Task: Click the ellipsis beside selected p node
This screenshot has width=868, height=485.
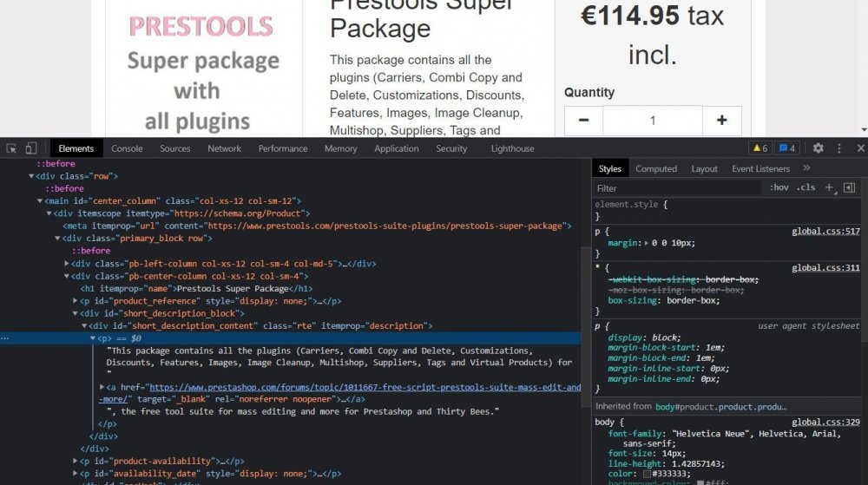Action: (5, 338)
